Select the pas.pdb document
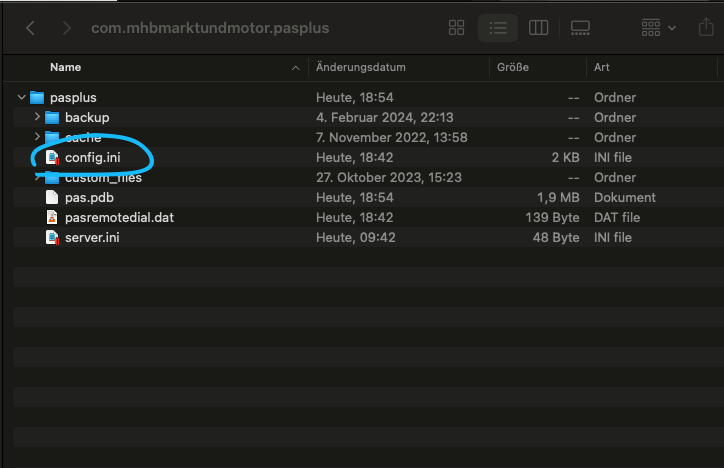The height and width of the screenshot is (468, 724). tap(90, 198)
